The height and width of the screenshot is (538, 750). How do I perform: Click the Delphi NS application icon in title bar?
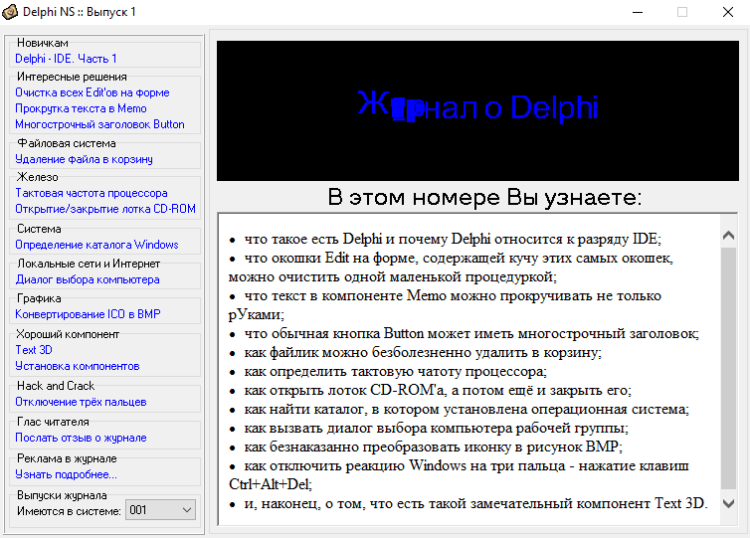(11, 12)
